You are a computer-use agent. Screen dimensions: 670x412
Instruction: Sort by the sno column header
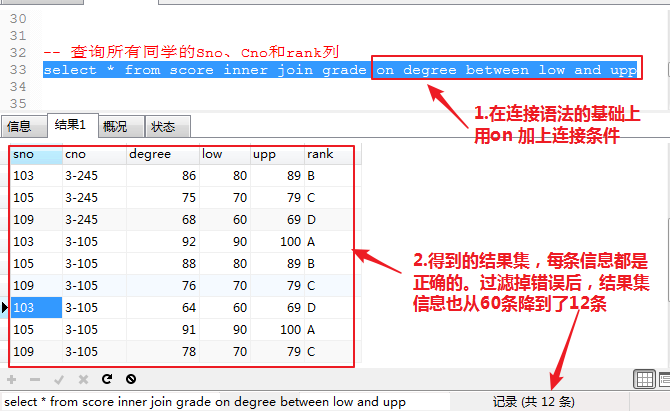point(36,154)
